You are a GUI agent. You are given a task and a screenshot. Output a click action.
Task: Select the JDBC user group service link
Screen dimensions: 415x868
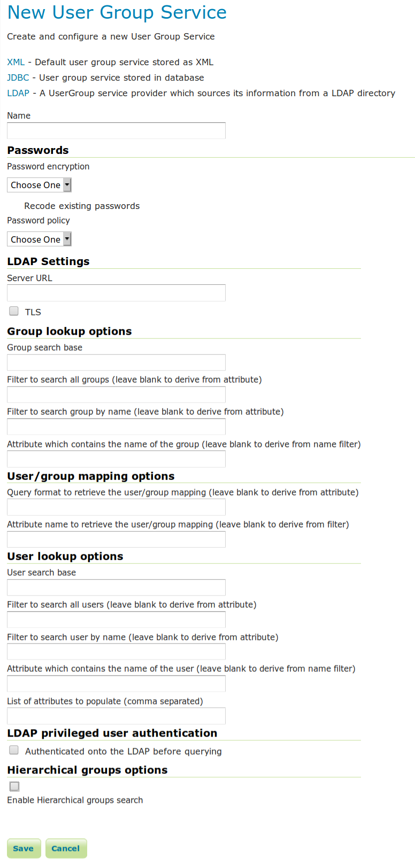pyautogui.click(x=18, y=77)
